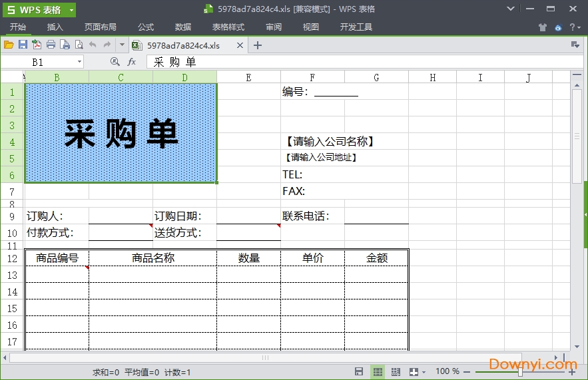Open the help question mark menu
Image resolution: width=588 pixels, height=380 pixels.
pos(575,27)
